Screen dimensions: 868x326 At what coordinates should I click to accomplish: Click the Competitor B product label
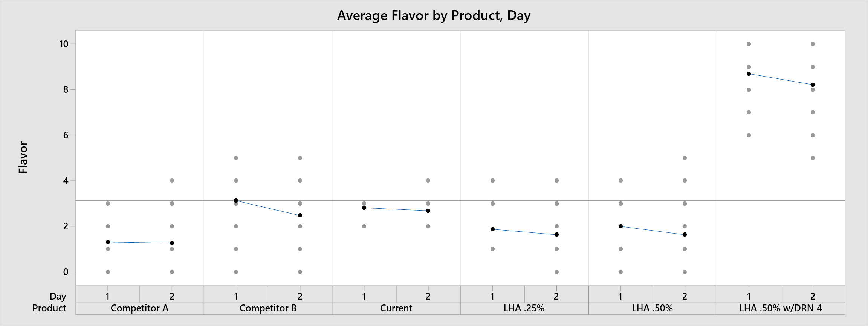268,308
